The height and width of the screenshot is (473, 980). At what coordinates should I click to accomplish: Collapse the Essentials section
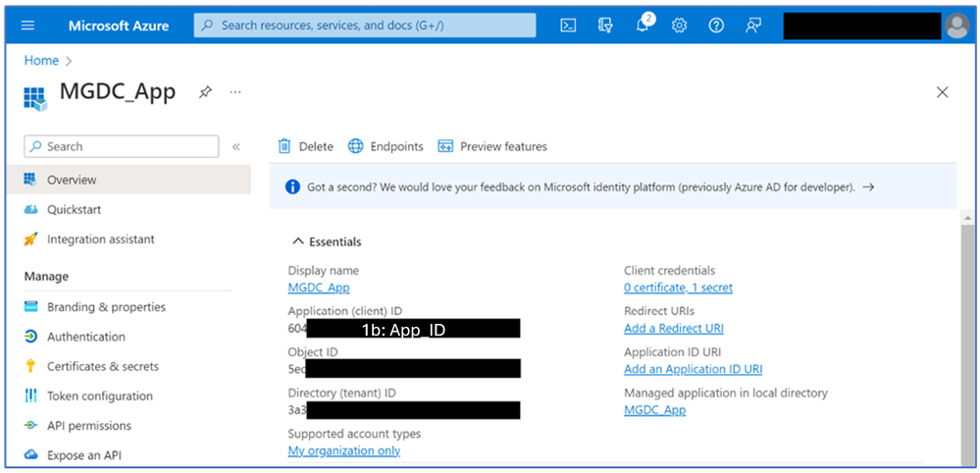coord(327,241)
